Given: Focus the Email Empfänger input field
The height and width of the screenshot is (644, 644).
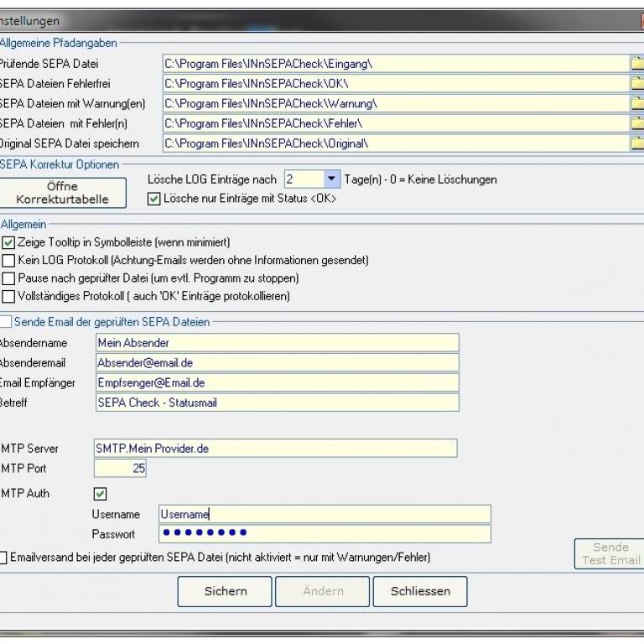Looking at the screenshot, I should click(277, 382).
